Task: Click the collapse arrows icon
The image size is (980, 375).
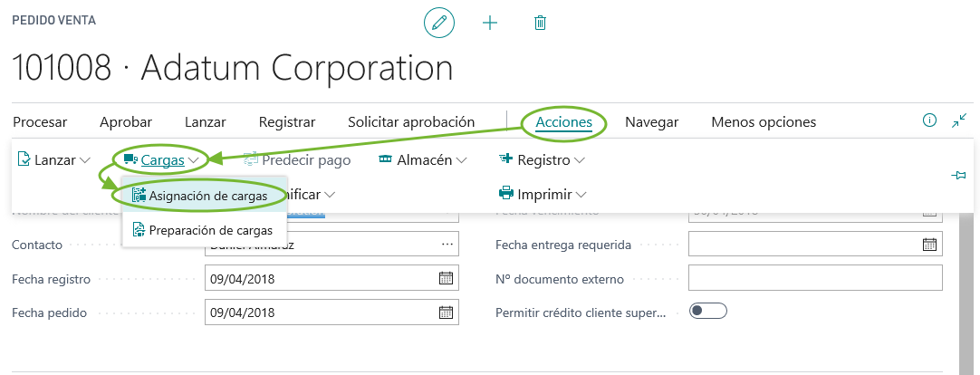Action: click(959, 120)
